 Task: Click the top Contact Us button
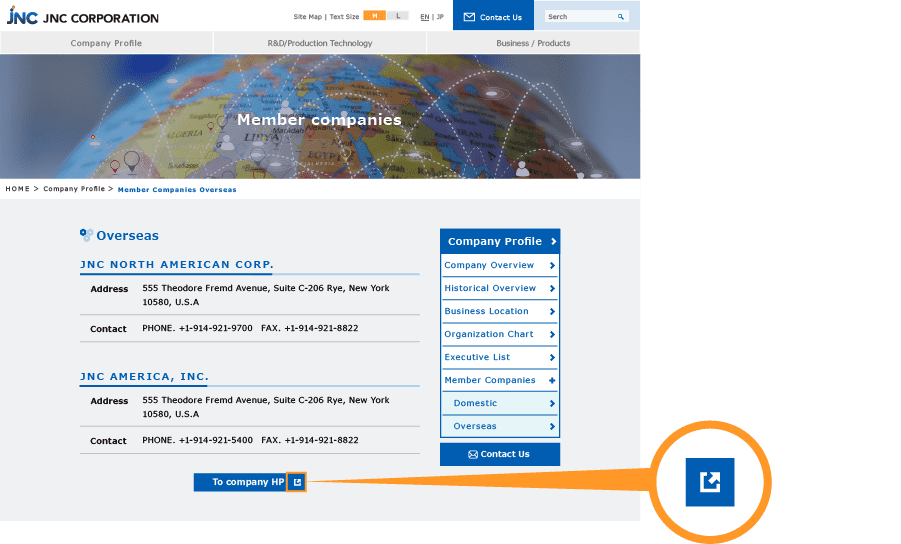pyautogui.click(x=493, y=16)
